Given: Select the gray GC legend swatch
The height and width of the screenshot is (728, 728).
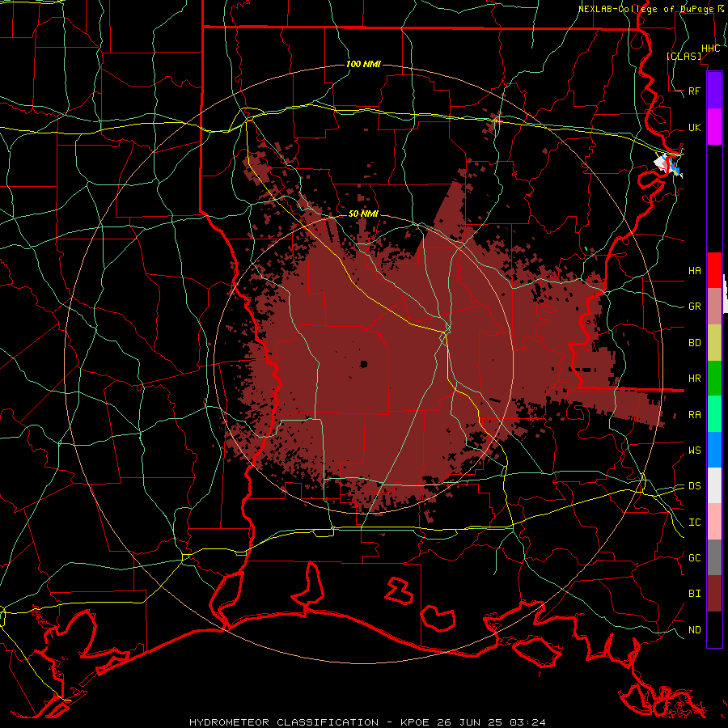Looking at the screenshot, I should click(714, 557).
